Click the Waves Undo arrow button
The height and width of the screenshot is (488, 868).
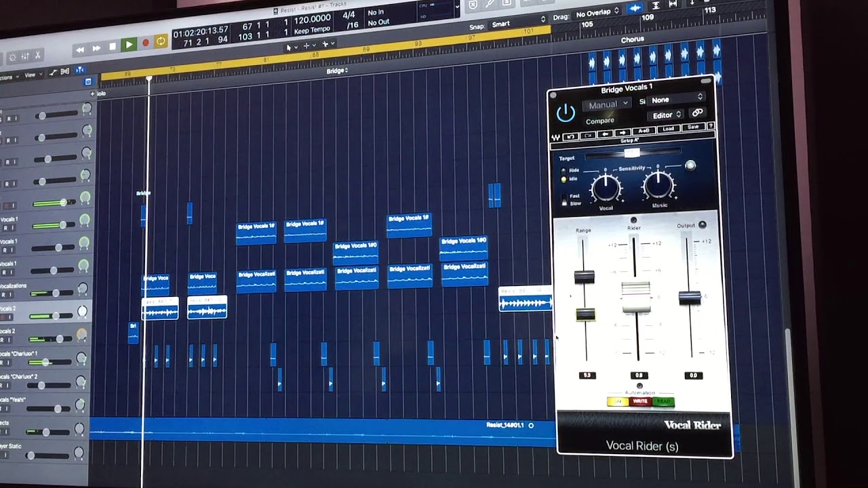(571, 136)
